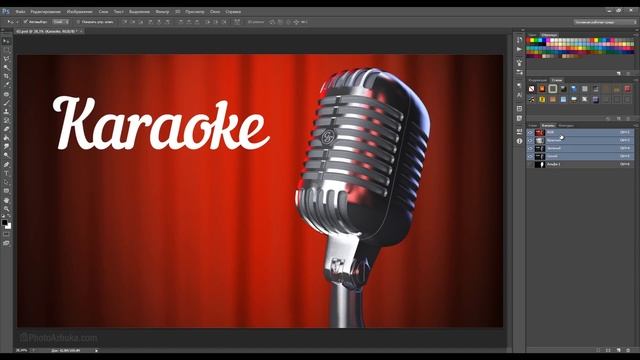640x360 pixels.
Task: Open the Редактирование menu
Action: (46, 11)
